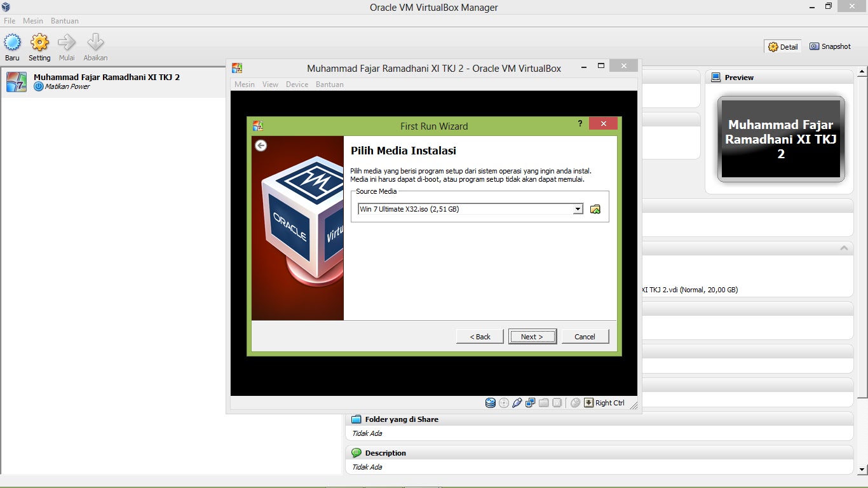The height and width of the screenshot is (488, 868).
Task: Open Setting via the gear icon
Action: (x=39, y=43)
